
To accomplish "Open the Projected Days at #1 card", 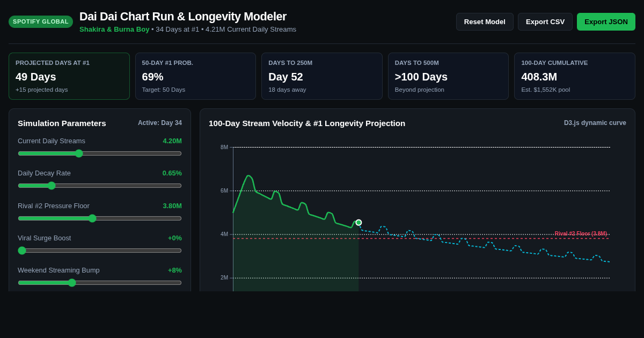I will point(69,76).
